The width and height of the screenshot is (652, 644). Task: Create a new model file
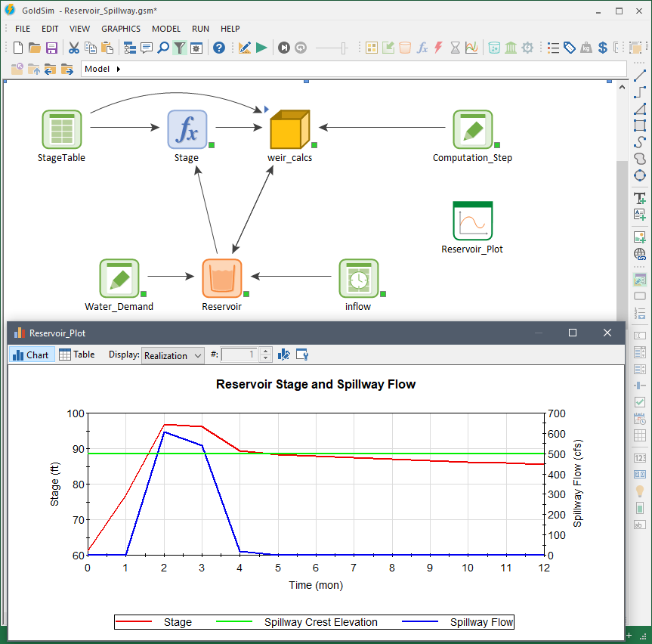(18, 48)
